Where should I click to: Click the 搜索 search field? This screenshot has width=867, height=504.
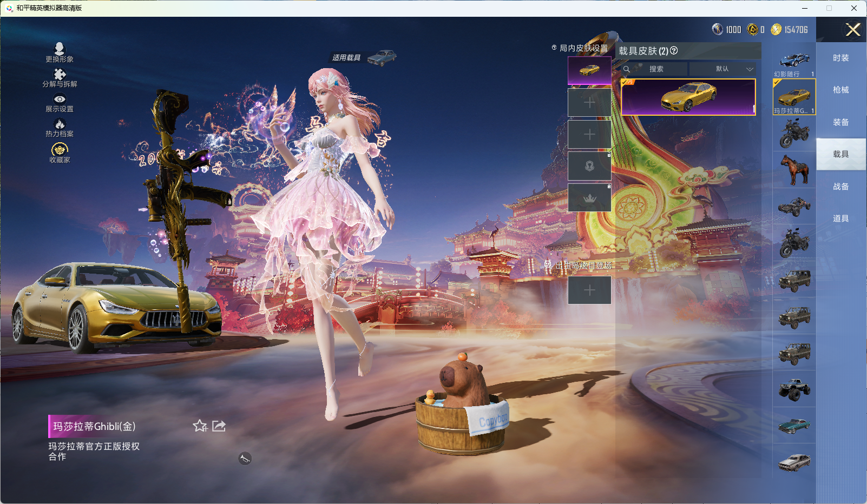656,69
